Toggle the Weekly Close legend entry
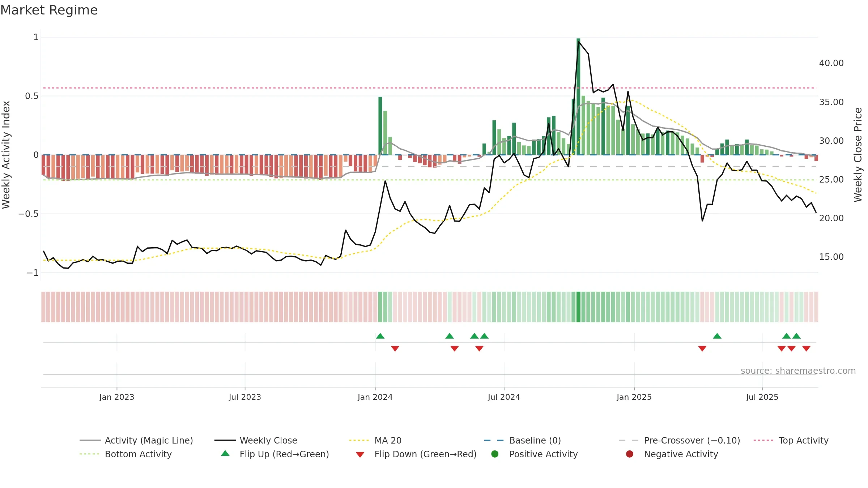The image size is (868, 488). click(x=256, y=440)
